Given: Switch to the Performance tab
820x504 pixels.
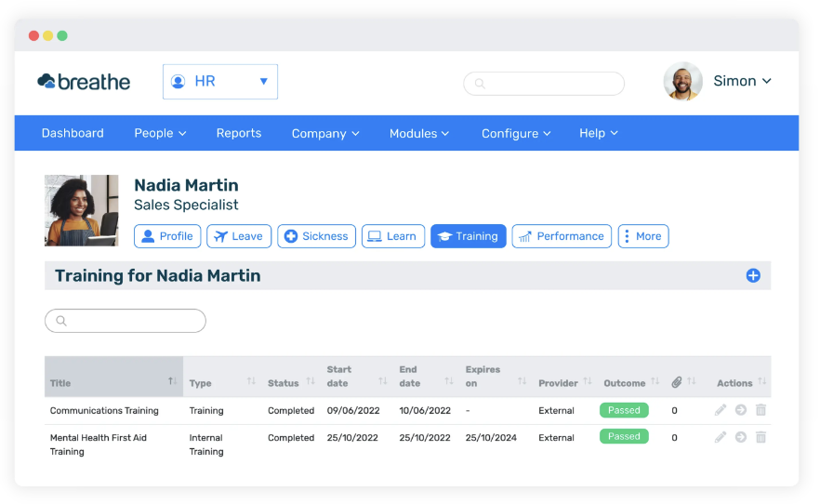Looking at the screenshot, I should [x=562, y=236].
